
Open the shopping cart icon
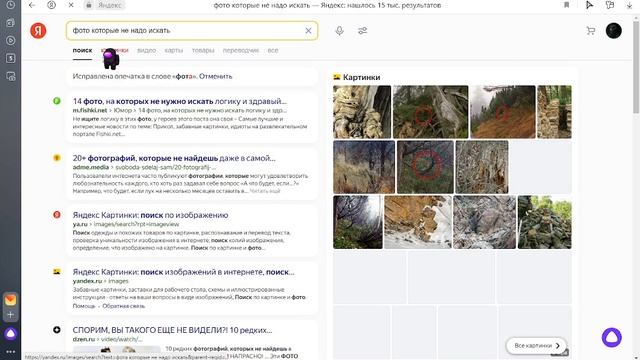click(591, 31)
